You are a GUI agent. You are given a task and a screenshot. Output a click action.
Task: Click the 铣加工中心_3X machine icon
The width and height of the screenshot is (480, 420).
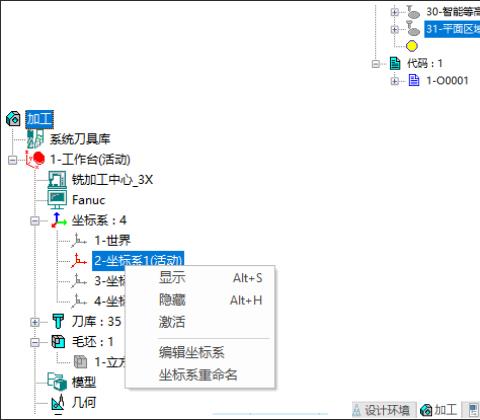(57, 180)
